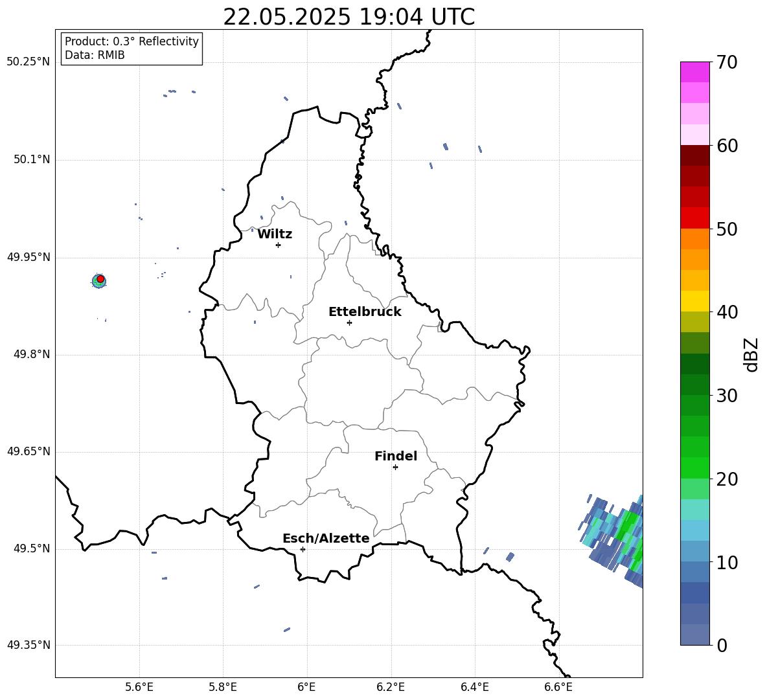Click the 'Product: 0.3° Reflectivity' label
Viewport: 767px width, 700px height.
[132, 41]
